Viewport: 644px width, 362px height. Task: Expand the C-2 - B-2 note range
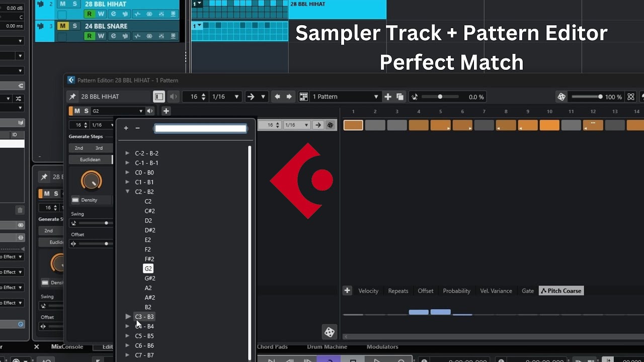(x=128, y=153)
